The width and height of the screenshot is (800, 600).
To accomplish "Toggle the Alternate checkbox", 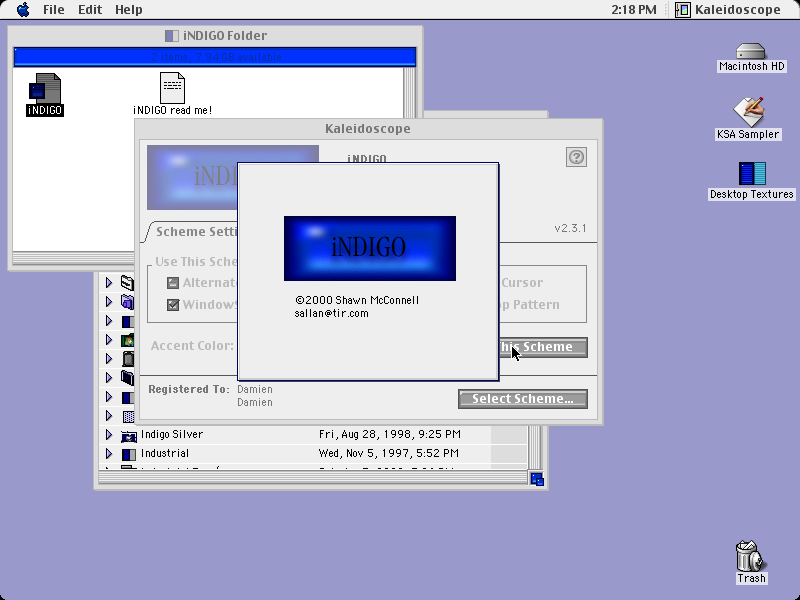I will (173, 283).
